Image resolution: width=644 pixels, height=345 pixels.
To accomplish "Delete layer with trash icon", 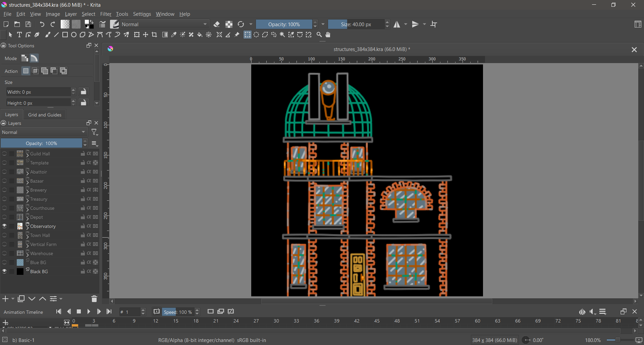I will point(94,299).
